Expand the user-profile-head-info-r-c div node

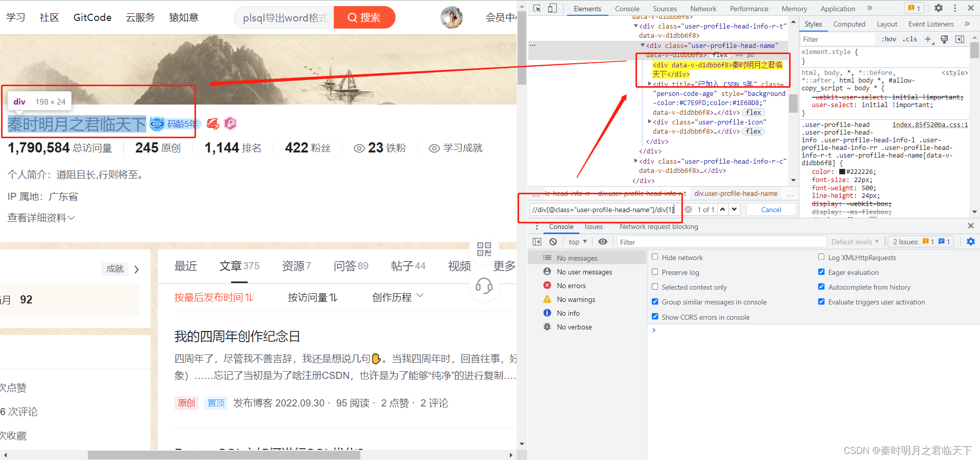(636, 161)
